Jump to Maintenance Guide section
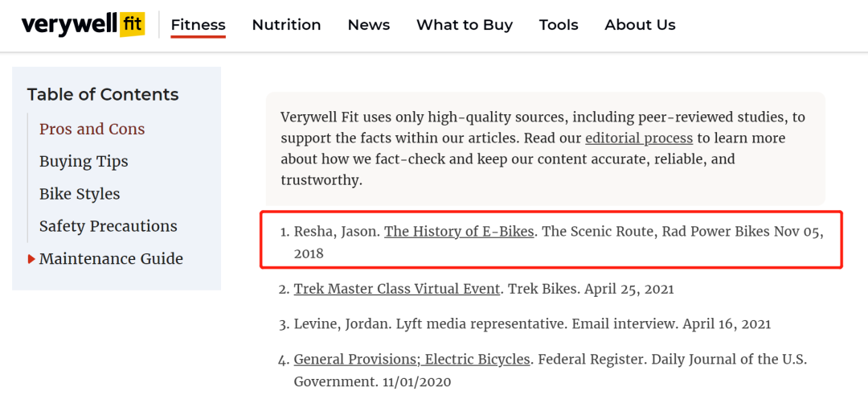This screenshot has height=420, width=868. pyautogui.click(x=111, y=259)
